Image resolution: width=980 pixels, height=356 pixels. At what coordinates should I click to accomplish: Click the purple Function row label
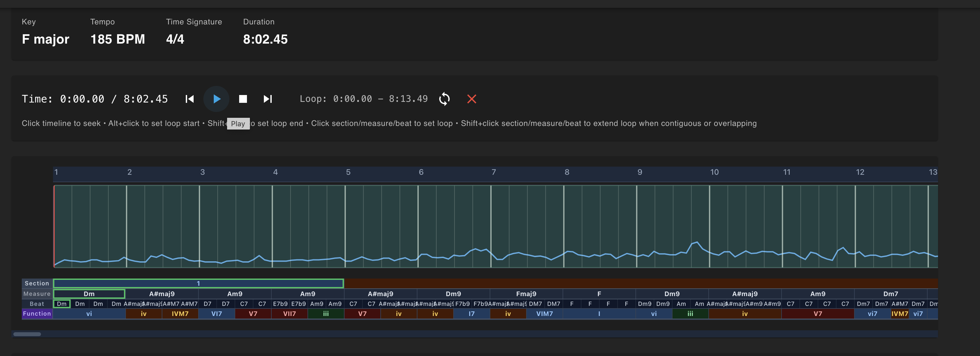37,314
